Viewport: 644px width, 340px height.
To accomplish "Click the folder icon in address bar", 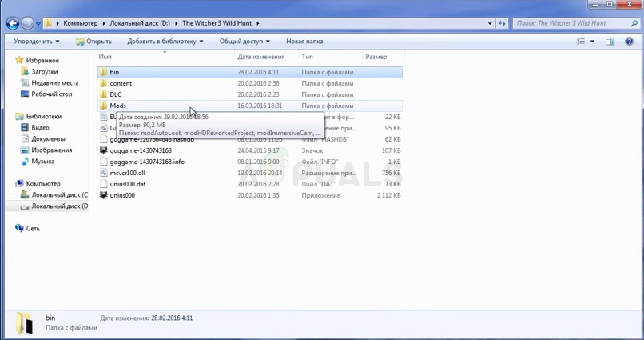I will [48, 23].
